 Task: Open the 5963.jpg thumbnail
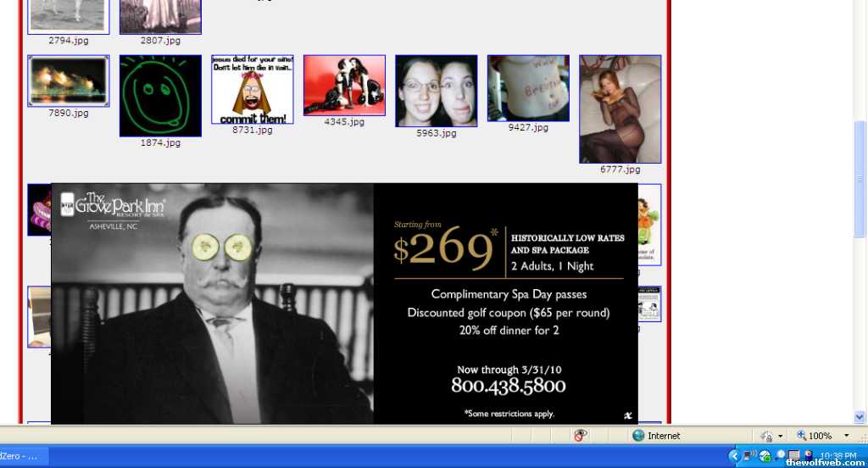436,91
